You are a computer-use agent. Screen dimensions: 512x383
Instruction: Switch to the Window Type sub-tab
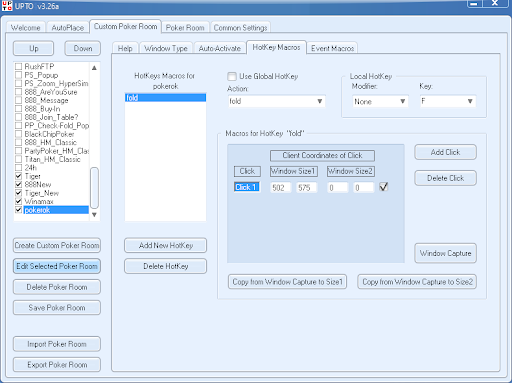point(166,48)
